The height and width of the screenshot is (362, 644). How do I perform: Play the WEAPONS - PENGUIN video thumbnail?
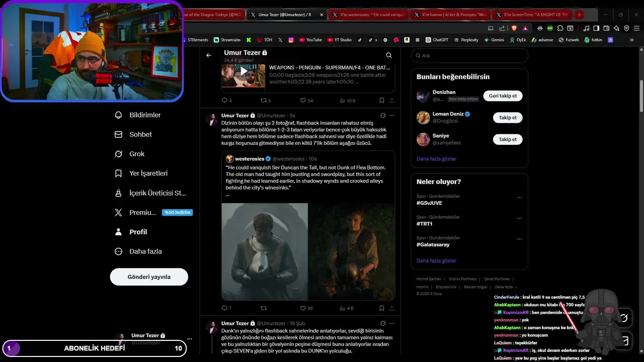click(244, 71)
